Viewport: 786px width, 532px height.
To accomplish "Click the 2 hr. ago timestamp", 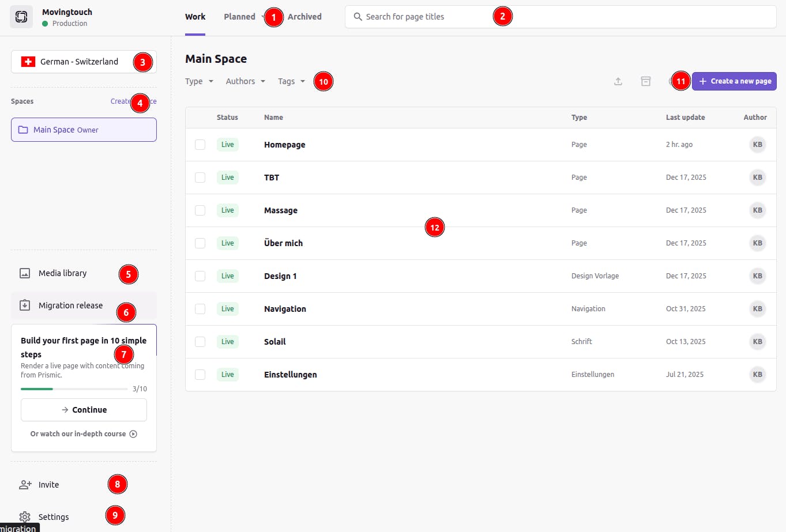I will point(679,145).
